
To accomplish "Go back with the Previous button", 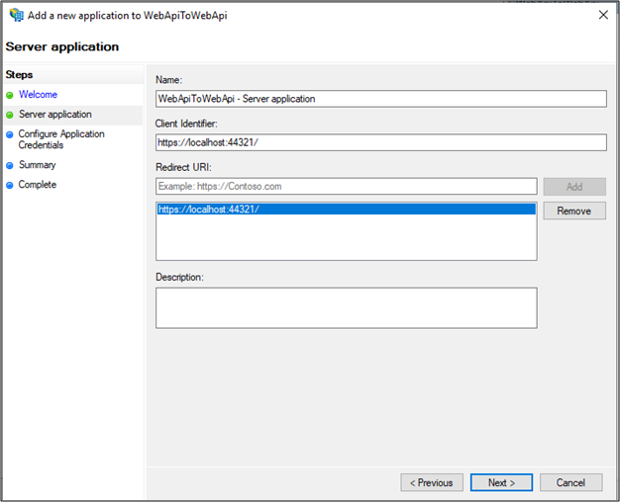I will pos(432,482).
